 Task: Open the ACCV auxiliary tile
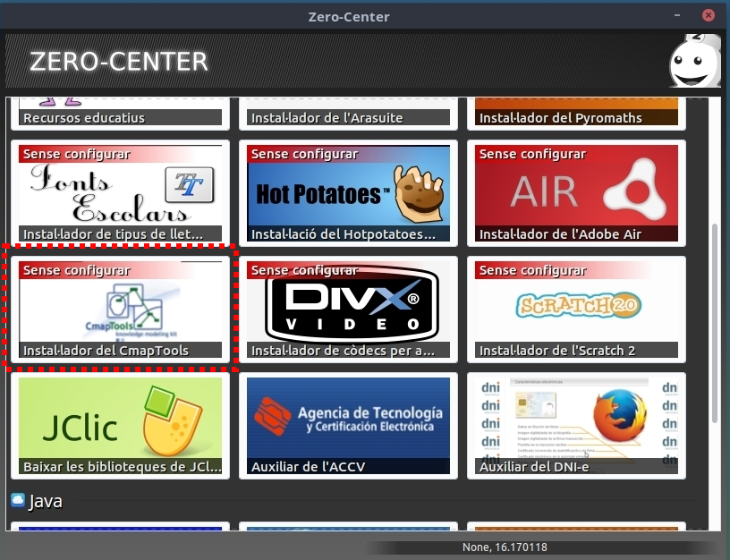pyautogui.click(x=348, y=427)
